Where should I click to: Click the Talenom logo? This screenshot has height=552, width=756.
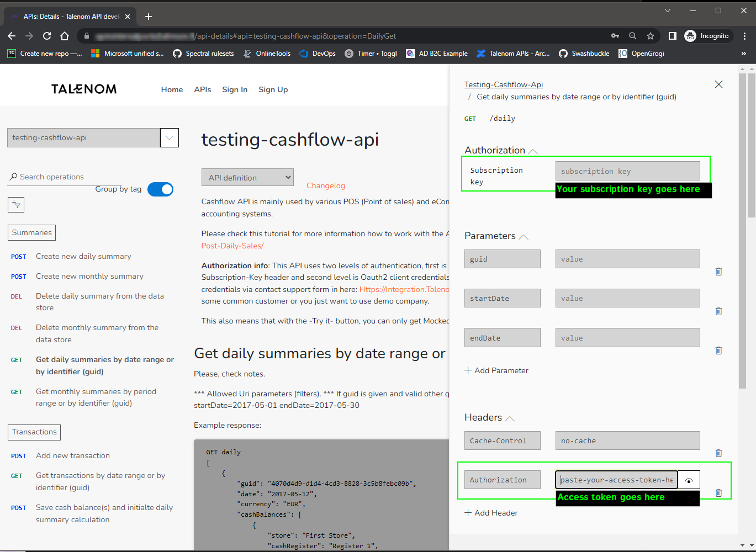pos(84,89)
